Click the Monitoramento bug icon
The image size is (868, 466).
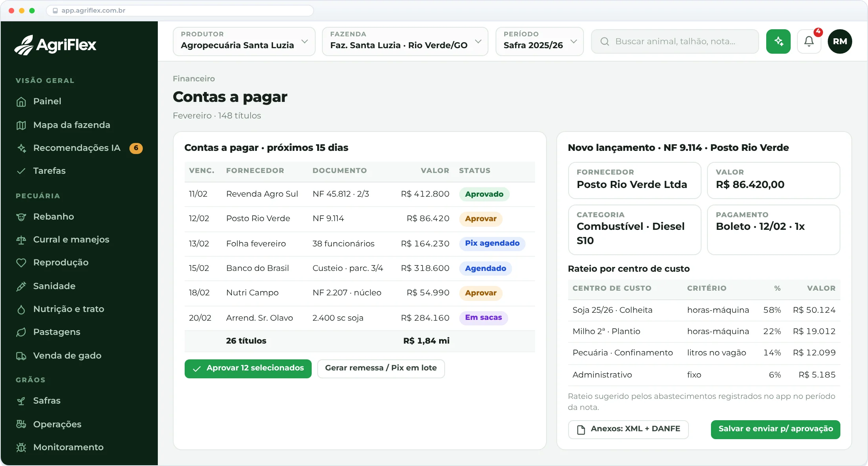21,447
